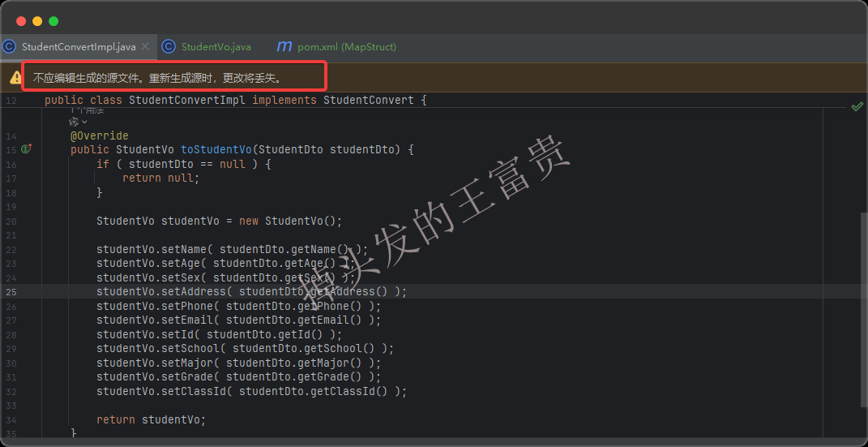The image size is (868, 447).
Task: Click the generated-source warning message text
Action: (157, 78)
